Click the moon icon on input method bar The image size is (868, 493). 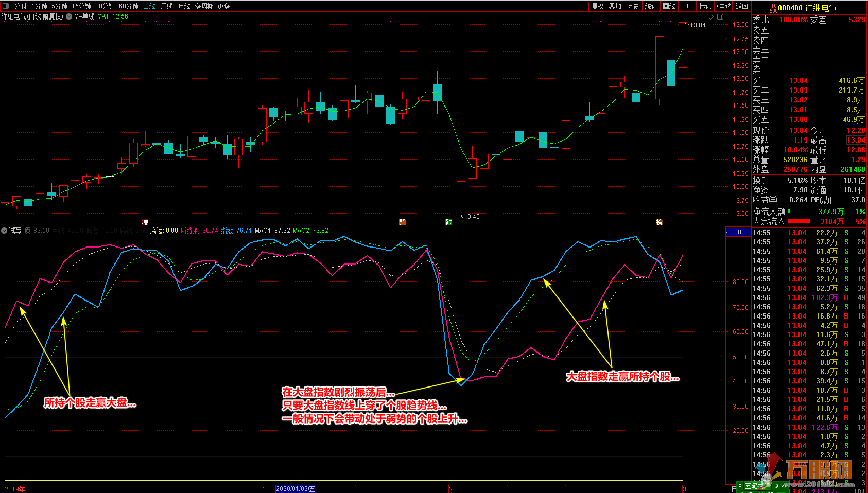click(x=776, y=486)
